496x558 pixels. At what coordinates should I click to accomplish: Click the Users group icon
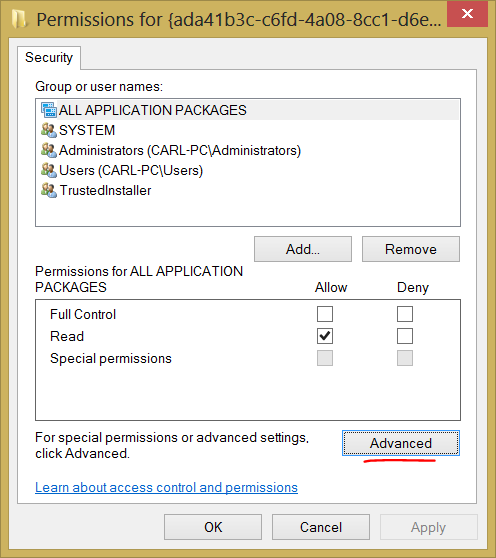(49, 170)
